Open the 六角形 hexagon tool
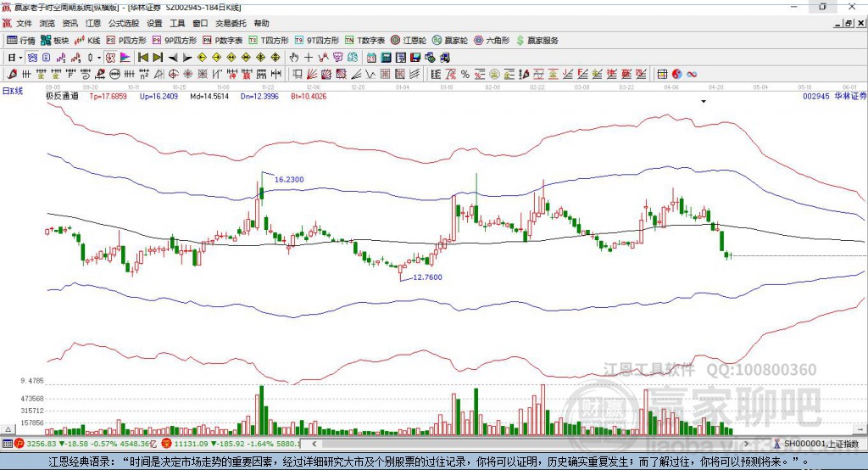Screen dimensions: 868x470 (x=492, y=41)
